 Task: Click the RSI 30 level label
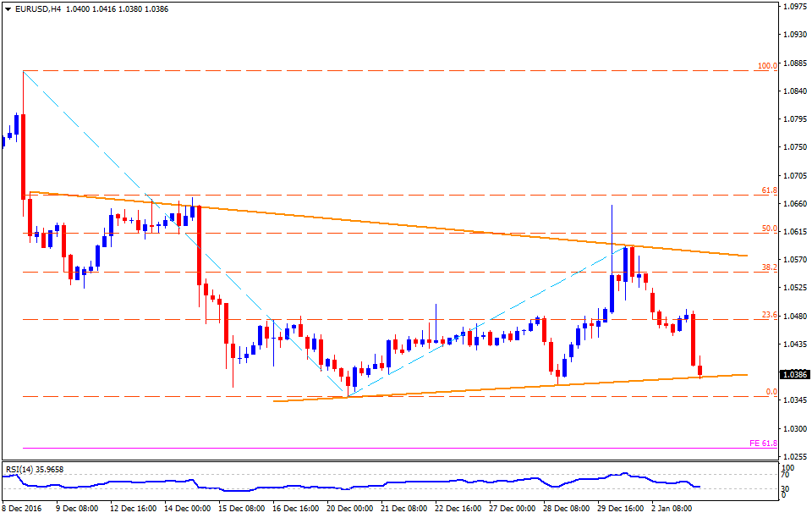785,488
